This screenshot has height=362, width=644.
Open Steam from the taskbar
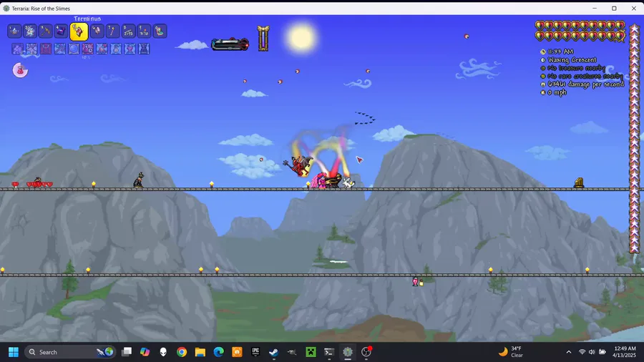coord(274,352)
